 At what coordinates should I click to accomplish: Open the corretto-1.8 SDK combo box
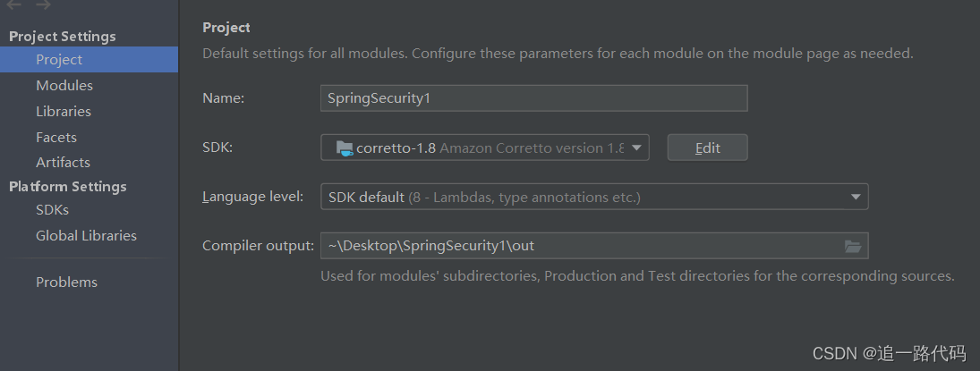coord(483,148)
